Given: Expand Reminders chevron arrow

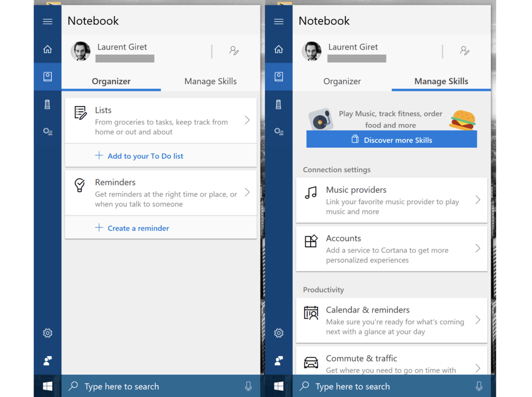Looking at the screenshot, I should click(x=247, y=192).
